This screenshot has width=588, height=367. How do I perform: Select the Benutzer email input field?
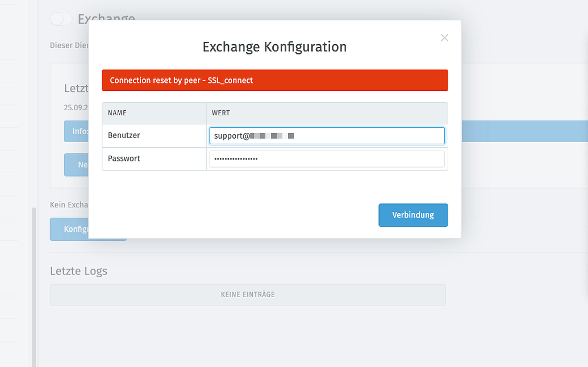point(327,136)
